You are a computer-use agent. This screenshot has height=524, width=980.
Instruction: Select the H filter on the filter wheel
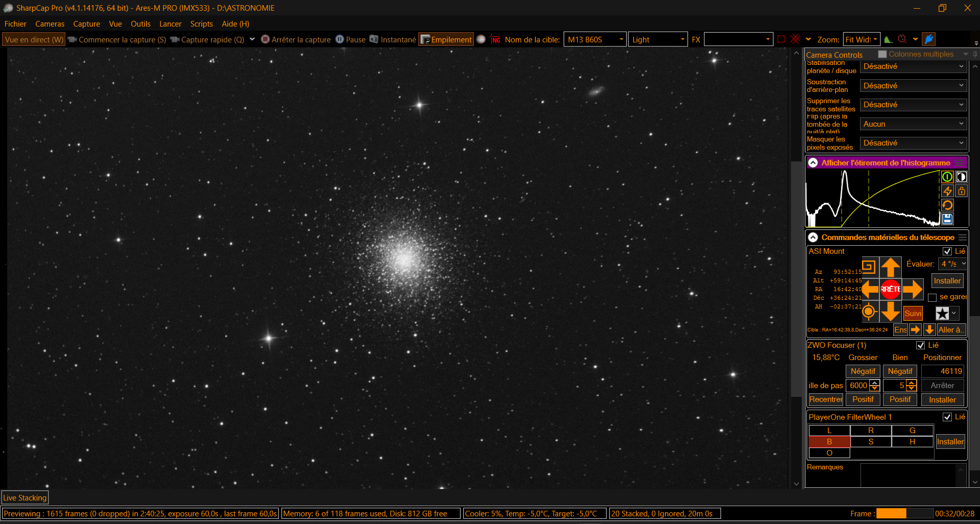(913, 442)
